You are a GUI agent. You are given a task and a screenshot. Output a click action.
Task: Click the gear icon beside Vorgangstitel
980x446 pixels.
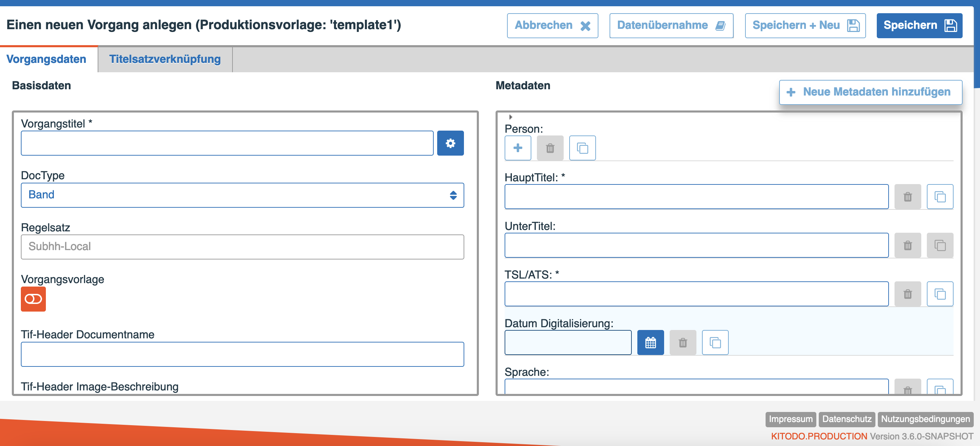450,143
